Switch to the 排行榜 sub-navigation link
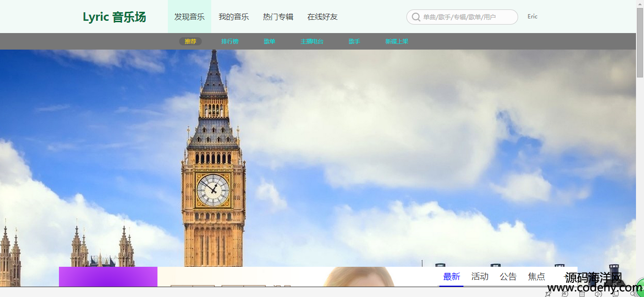The image size is (644, 297). click(x=230, y=42)
